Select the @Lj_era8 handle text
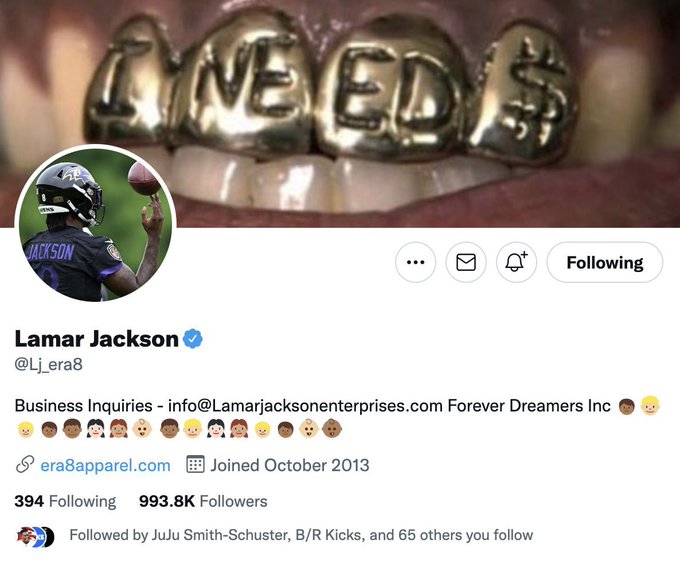Viewport: 680px width, 575px height. (49, 364)
